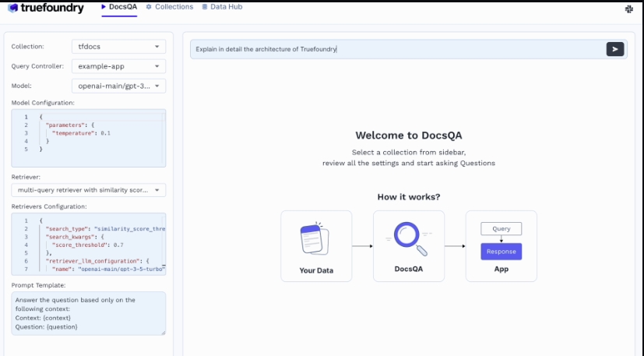Click the Response button in App diagram
The image size is (644, 356).
(501, 252)
